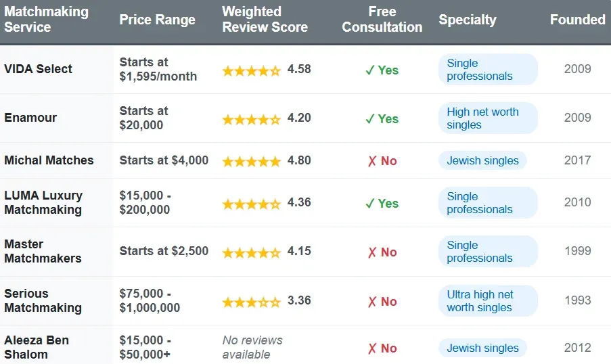Select the Serious Matchmaking row name
The width and height of the screenshot is (611, 364).
pyautogui.click(x=43, y=300)
